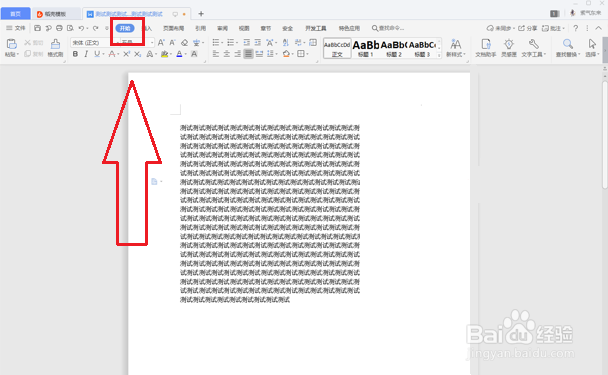The height and width of the screenshot is (375, 608).
Task: Apply the 标题 2 heading style
Action: (394, 48)
